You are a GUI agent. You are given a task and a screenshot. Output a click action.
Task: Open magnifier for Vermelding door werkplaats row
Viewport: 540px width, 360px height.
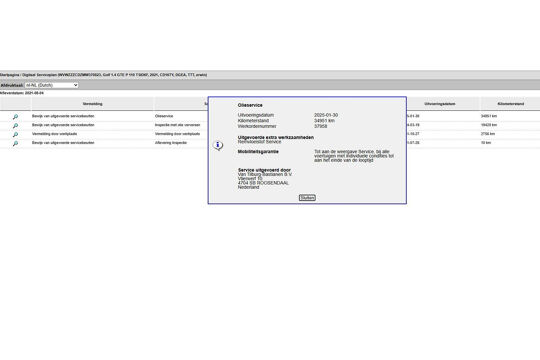(15, 134)
